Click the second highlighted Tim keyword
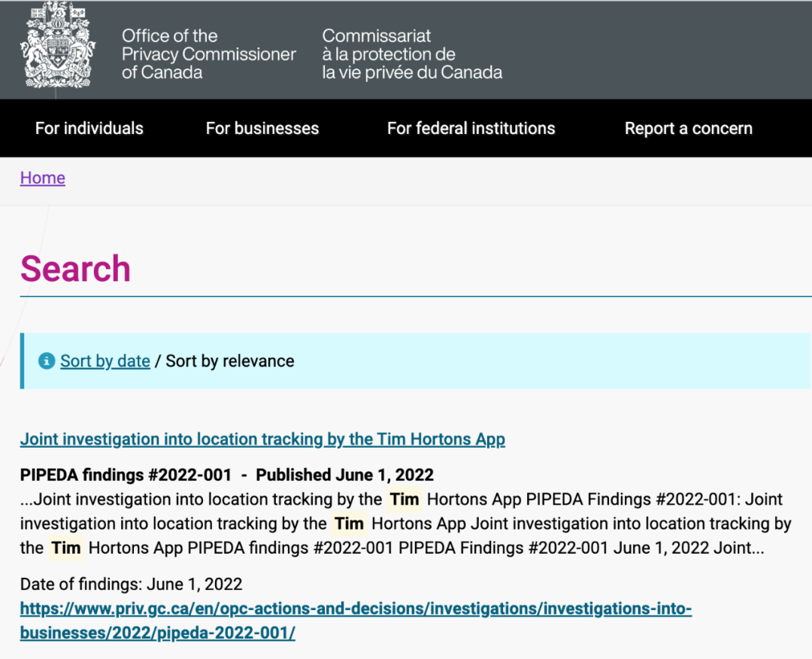 coord(349,524)
